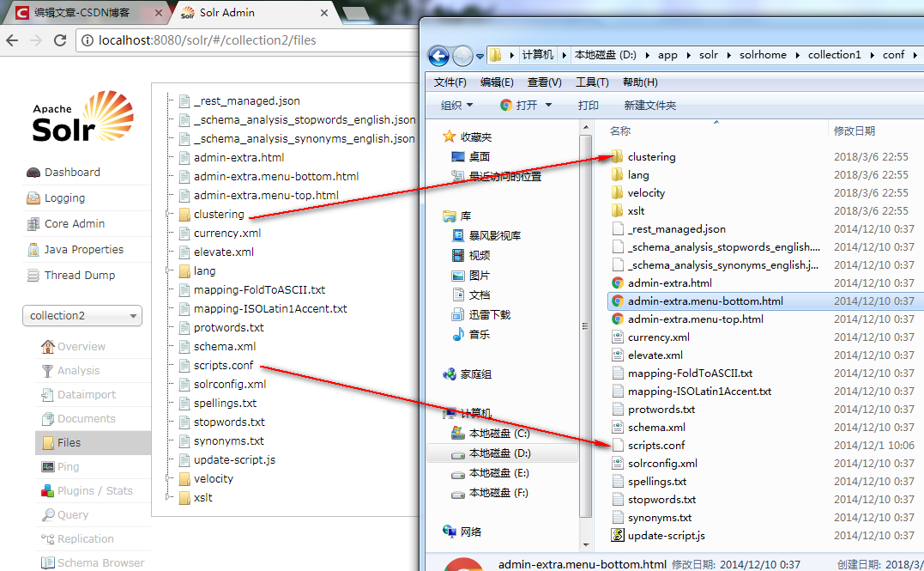The height and width of the screenshot is (571, 924).
Task: Close the Solr Admin browser tab
Action: (x=324, y=12)
